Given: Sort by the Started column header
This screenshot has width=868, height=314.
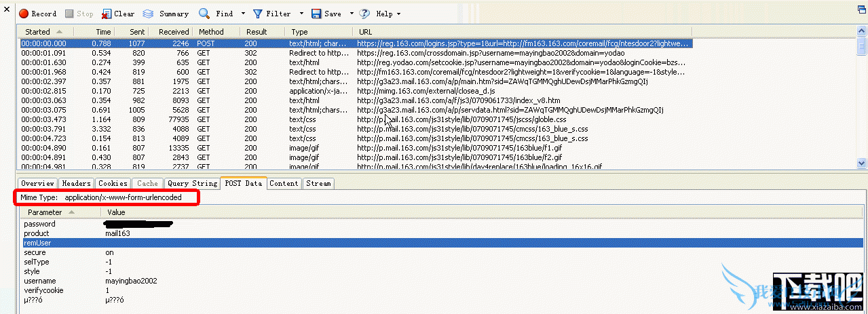Looking at the screenshot, I should click(x=45, y=32).
